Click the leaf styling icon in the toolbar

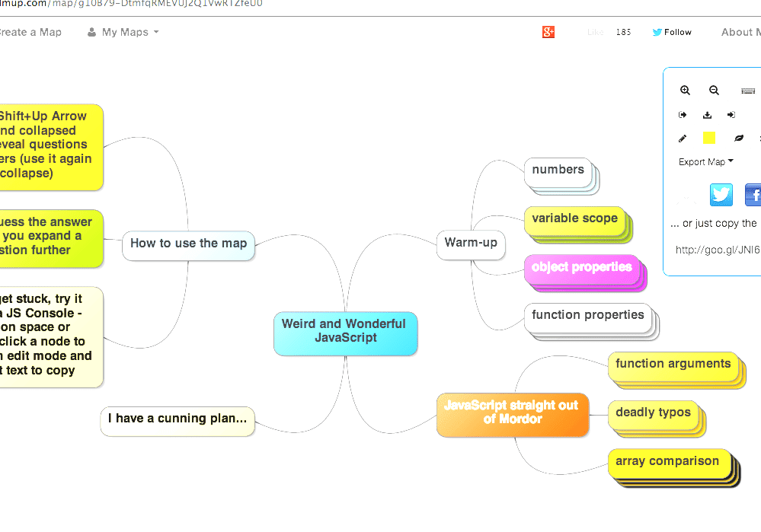[738, 139]
